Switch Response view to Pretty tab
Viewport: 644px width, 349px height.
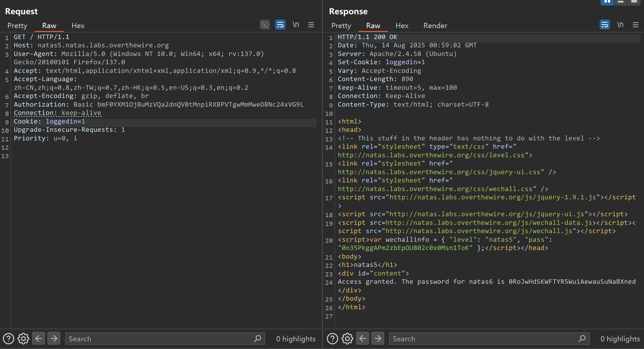pyautogui.click(x=341, y=25)
